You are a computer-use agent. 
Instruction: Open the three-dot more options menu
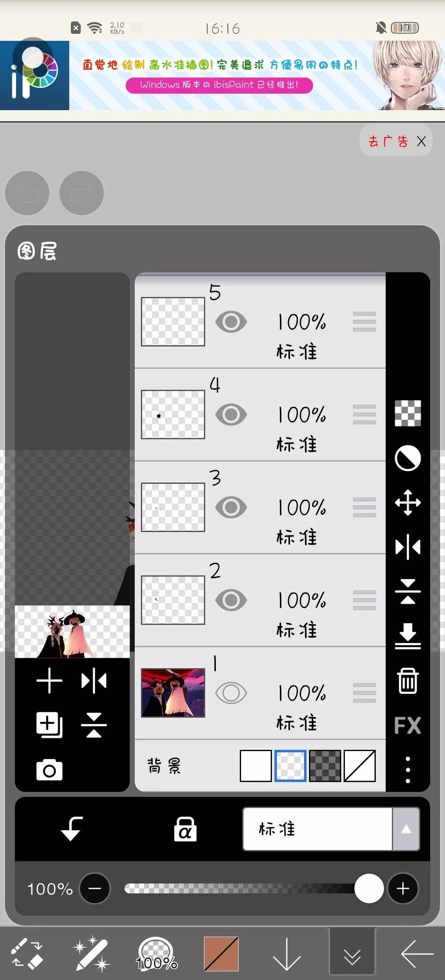point(408,770)
